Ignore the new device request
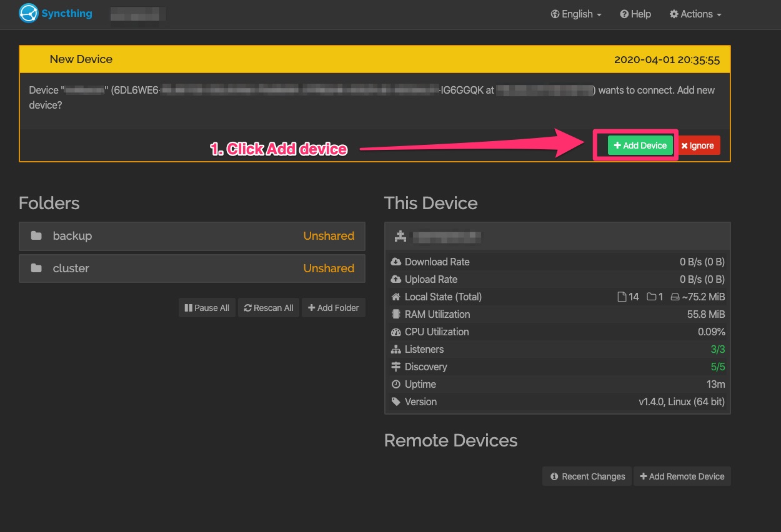This screenshot has width=781, height=532. (x=698, y=145)
